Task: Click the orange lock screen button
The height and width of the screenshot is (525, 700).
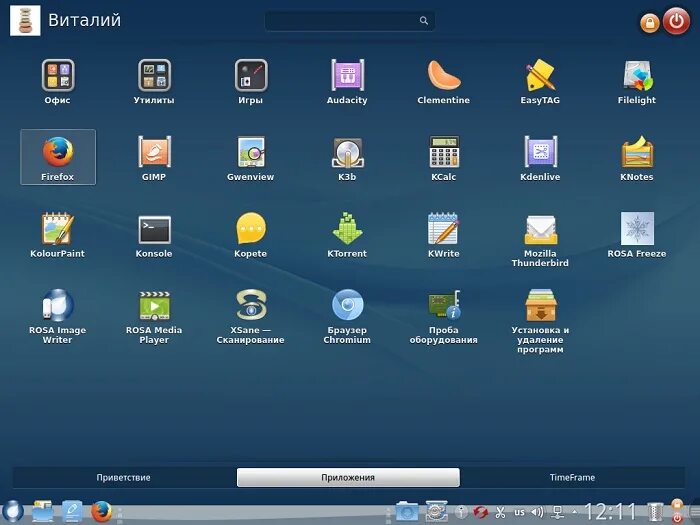Action: pos(650,22)
